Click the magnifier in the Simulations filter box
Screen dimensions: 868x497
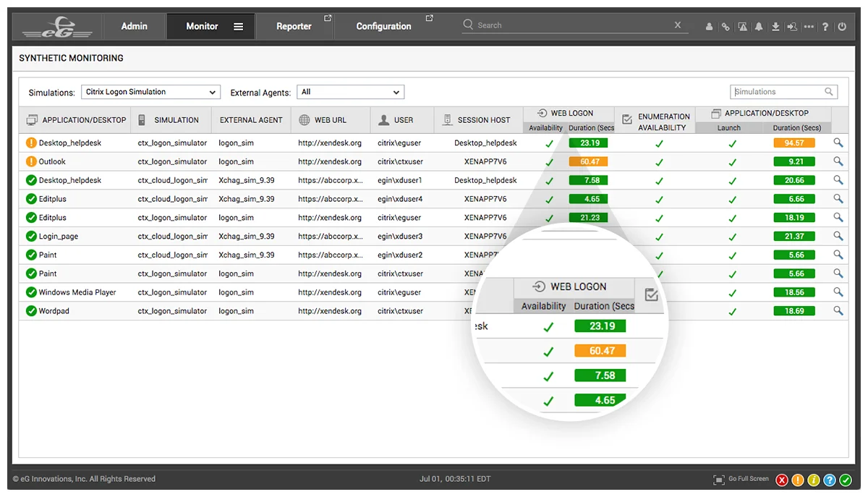point(829,92)
